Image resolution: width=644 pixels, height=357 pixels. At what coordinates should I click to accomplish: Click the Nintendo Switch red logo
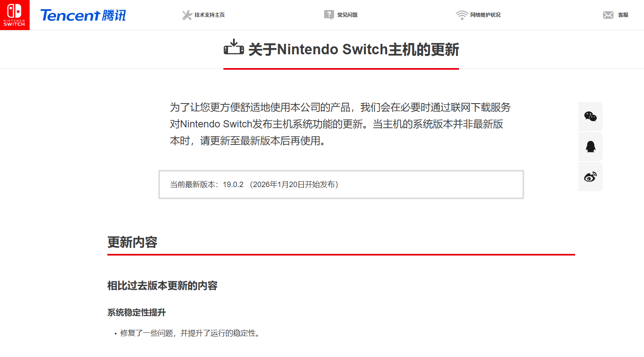[x=15, y=15]
